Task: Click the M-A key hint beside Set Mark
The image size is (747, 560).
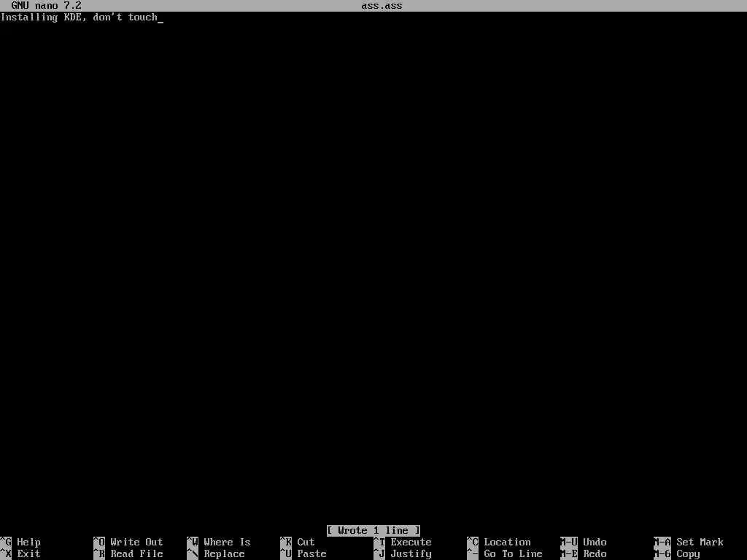Action: coord(662,542)
